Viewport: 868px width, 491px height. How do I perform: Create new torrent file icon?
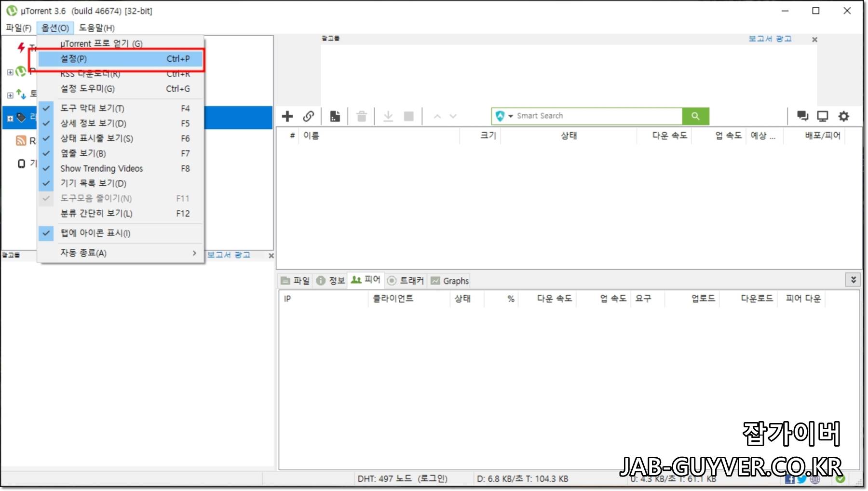pyautogui.click(x=335, y=116)
